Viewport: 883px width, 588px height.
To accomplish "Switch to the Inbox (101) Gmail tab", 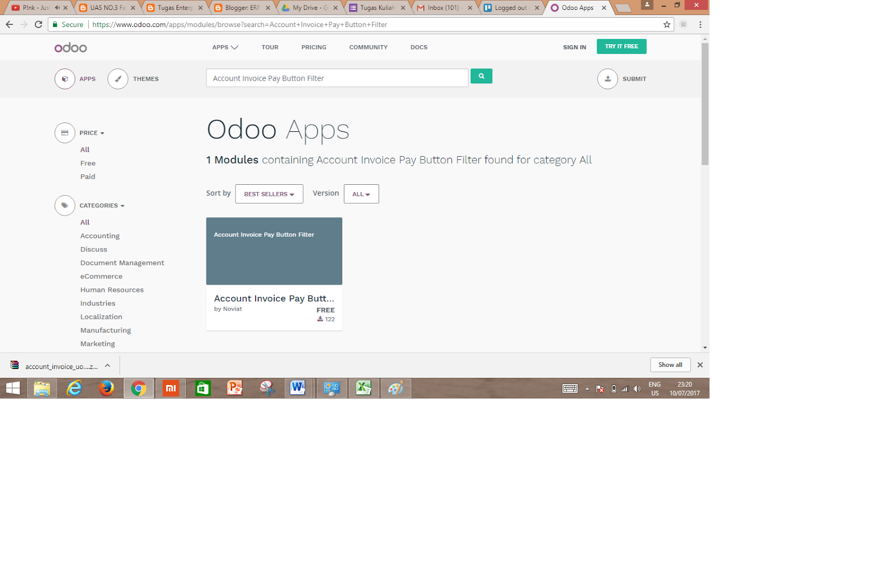I will [443, 8].
